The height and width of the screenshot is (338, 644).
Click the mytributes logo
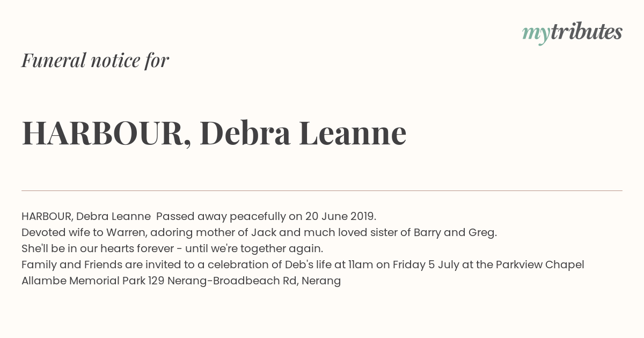point(572,33)
